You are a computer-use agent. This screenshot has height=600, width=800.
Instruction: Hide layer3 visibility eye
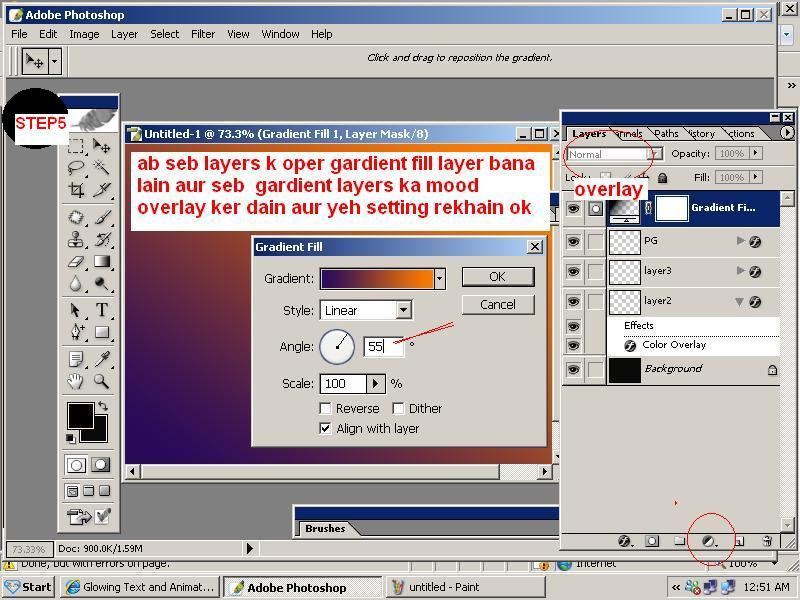click(573, 271)
